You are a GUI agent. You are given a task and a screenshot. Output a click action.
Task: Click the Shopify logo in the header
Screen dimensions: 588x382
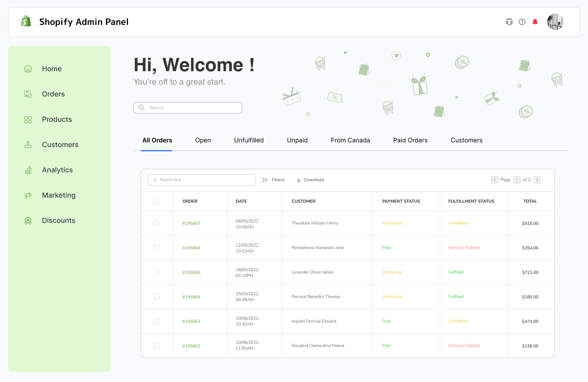click(26, 21)
